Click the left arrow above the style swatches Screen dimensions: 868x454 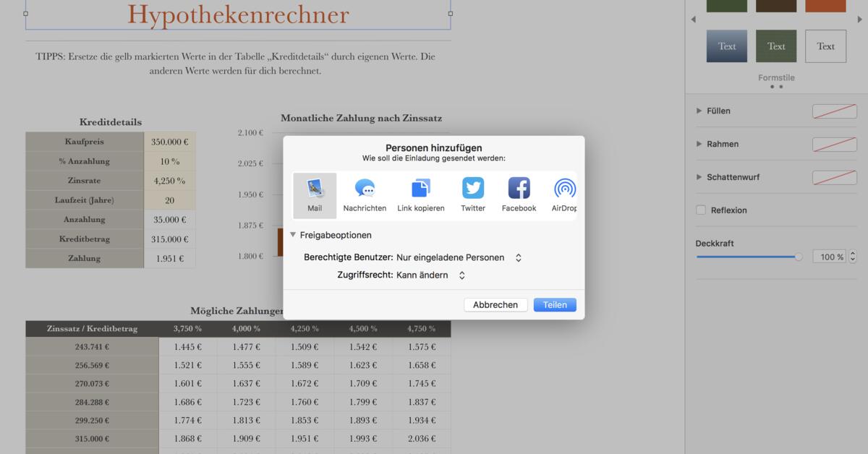coord(692,19)
